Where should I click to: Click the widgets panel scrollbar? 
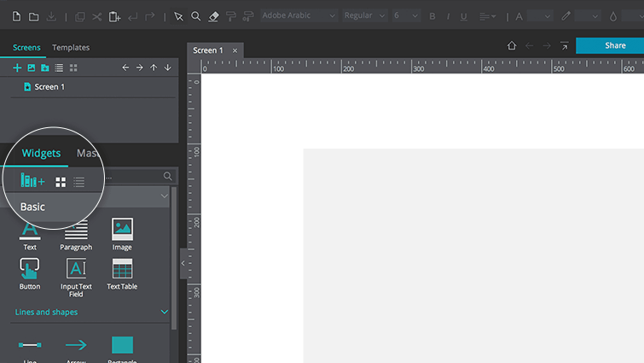[174, 258]
